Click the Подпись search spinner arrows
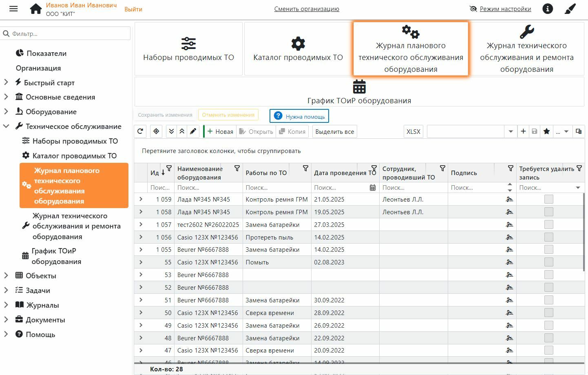 click(x=510, y=188)
